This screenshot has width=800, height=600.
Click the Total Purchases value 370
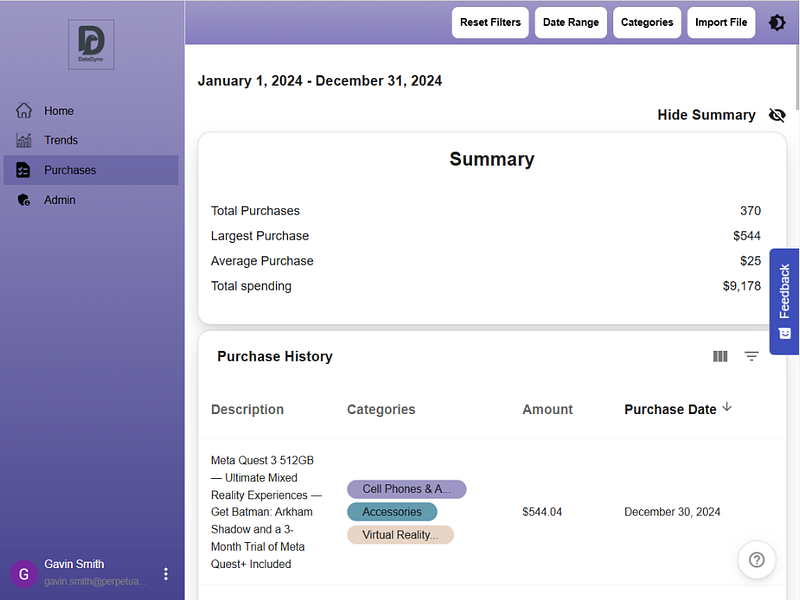coord(750,211)
